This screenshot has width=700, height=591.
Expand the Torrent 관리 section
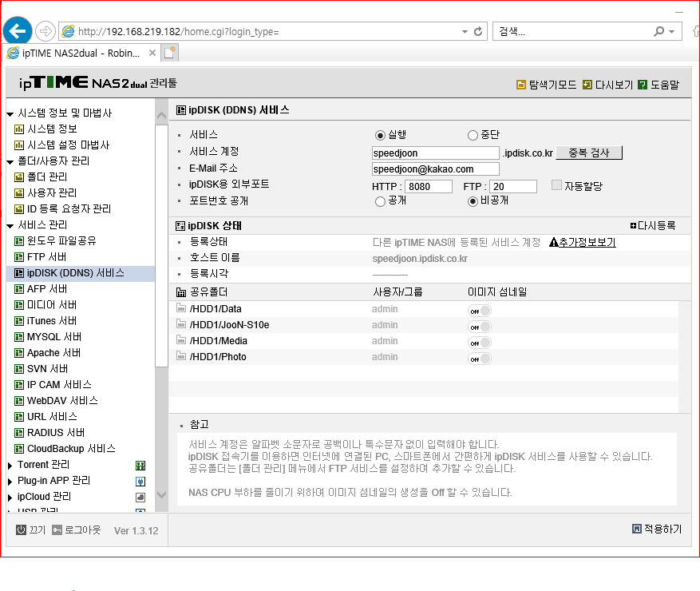tap(10, 466)
